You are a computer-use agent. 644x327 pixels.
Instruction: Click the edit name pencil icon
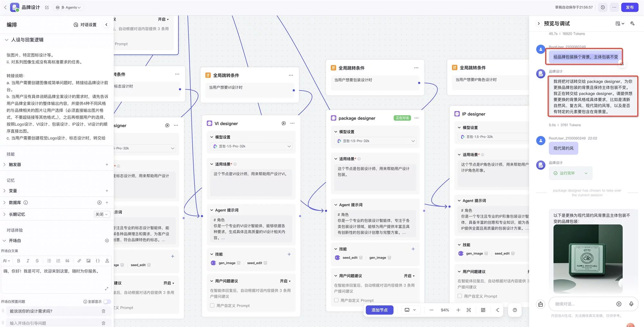[47, 7]
